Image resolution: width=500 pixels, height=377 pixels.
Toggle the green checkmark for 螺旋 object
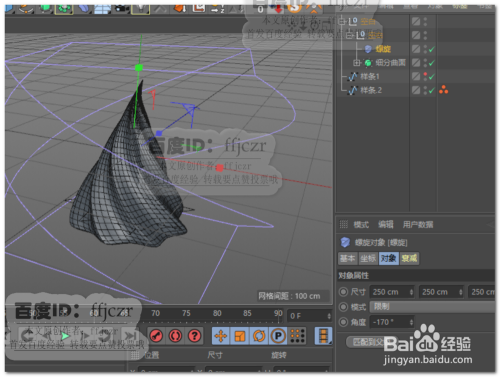tap(432, 49)
